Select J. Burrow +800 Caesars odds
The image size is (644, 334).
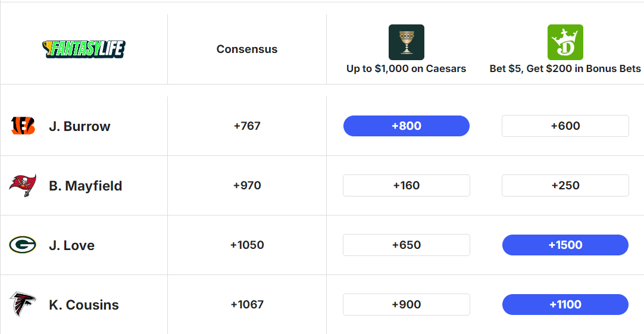tap(407, 126)
